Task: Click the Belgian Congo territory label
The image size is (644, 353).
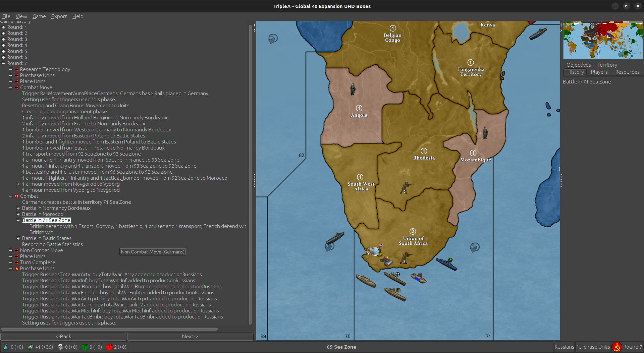Action: [x=392, y=38]
